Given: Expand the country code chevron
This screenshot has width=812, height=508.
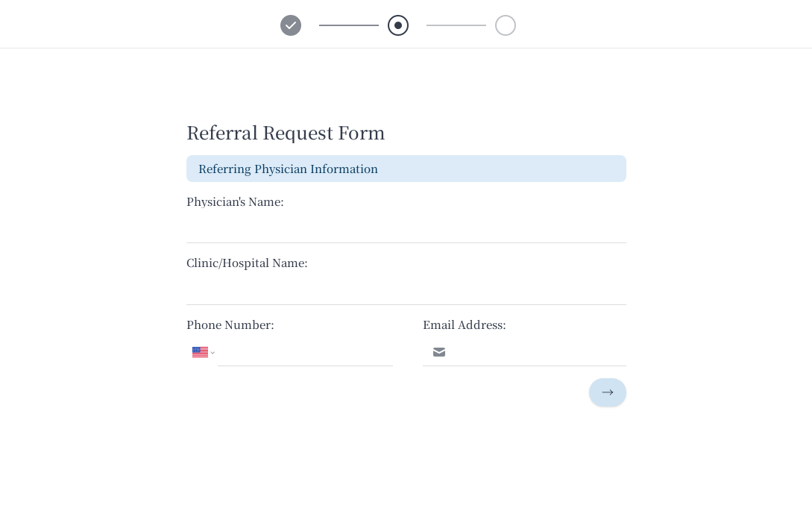Looking at the screenshot, I should coord(213,353).
